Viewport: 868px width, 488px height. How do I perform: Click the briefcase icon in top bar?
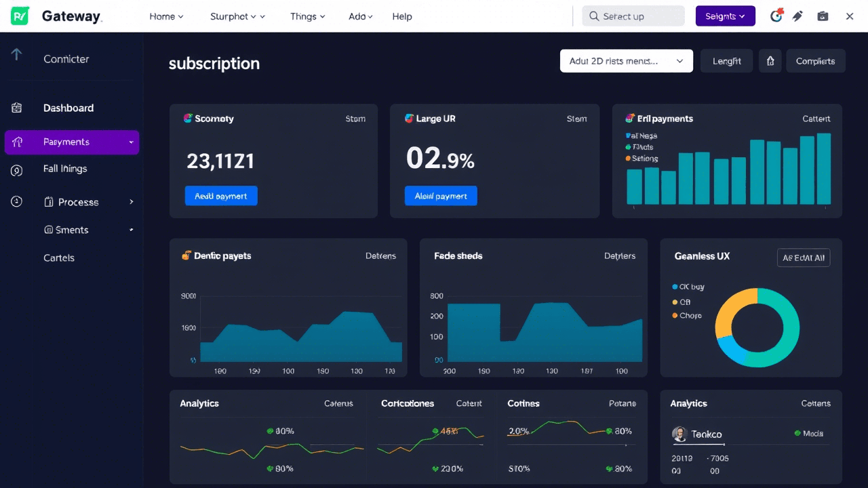point(823,16)
